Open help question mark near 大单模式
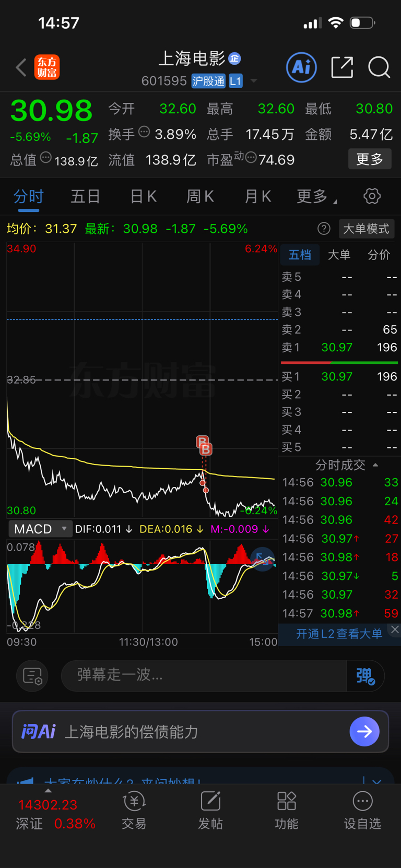Screen dimensions: 401x868 [324, 229]
